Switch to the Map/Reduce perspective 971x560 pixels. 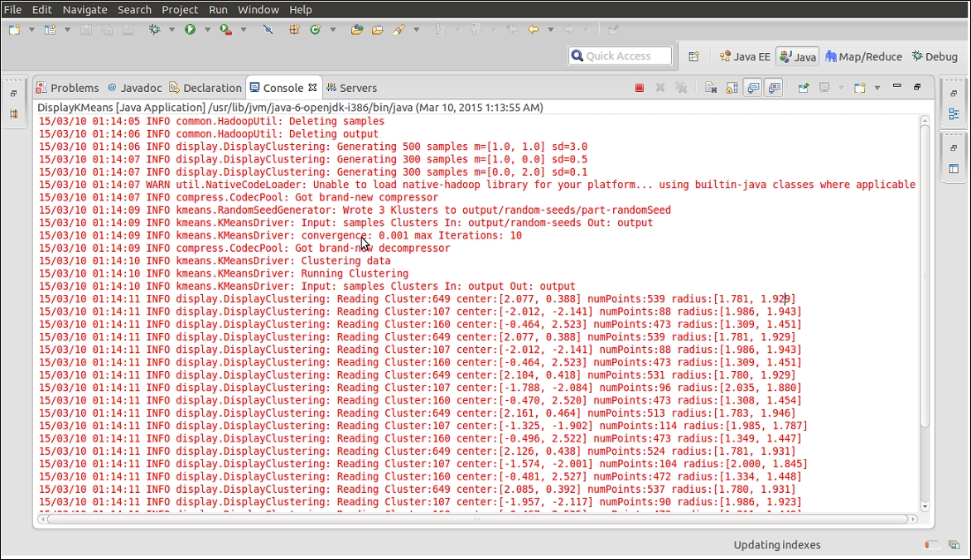point(863,56)
